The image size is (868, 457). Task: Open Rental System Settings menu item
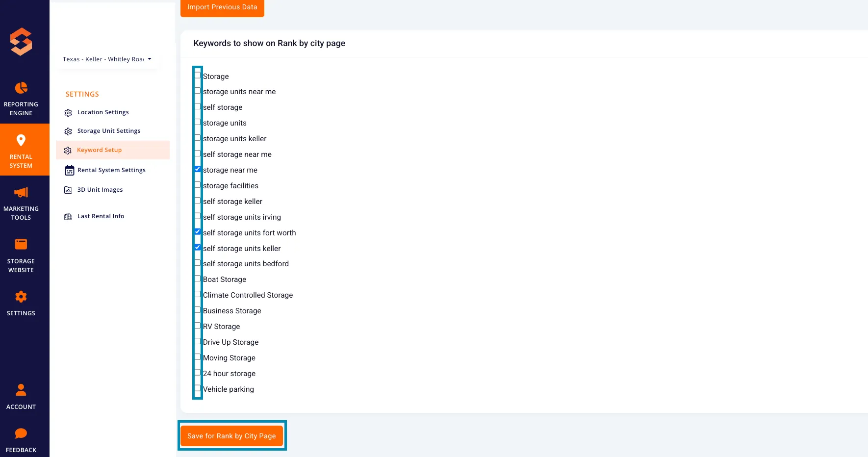point(113,170)
